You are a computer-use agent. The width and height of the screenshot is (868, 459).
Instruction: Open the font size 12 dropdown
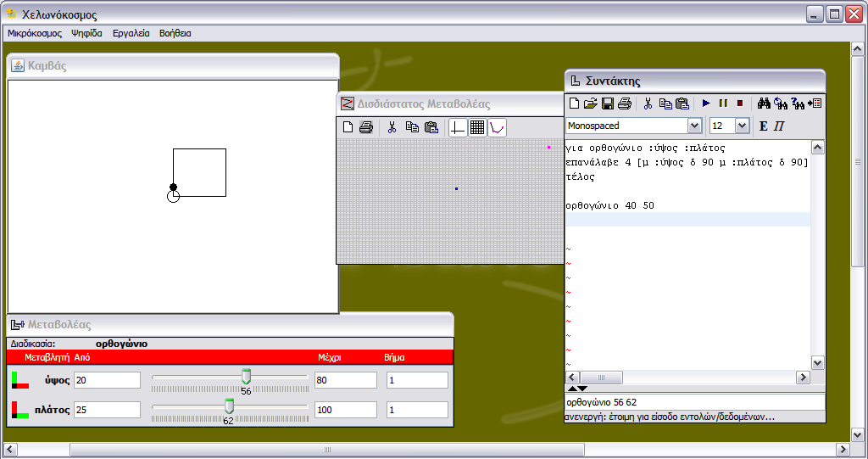[x=742, y=126]
